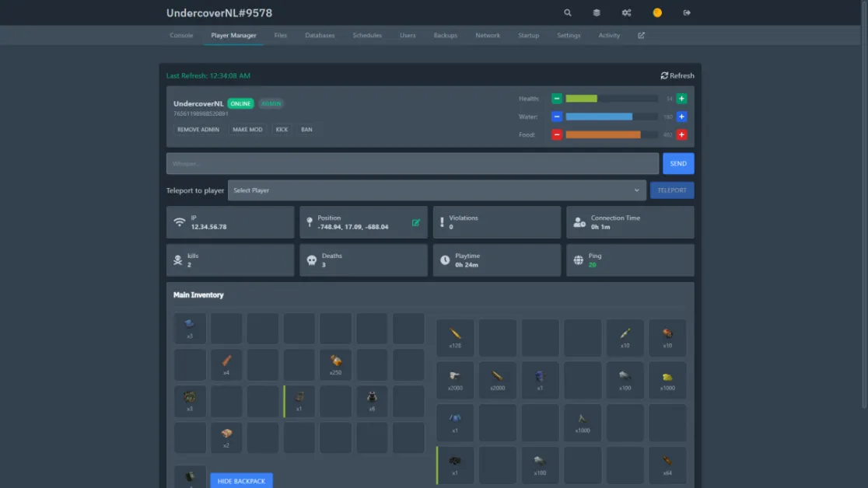Click the edit position pencil icon
The image size is (868, 488).
tap(416, 223)
